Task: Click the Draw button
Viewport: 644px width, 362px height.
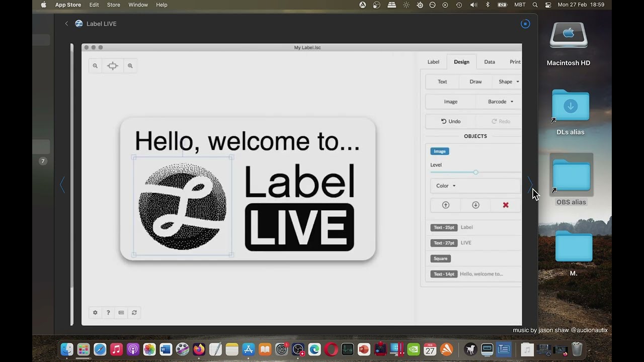Action: point(475,81)
